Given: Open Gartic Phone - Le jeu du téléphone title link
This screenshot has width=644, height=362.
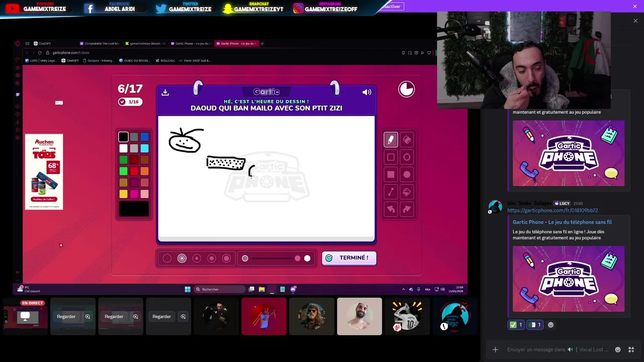Looking at the screenshot, I should 562,222.
